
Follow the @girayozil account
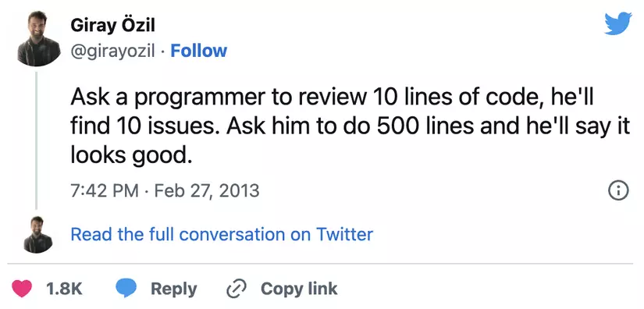pyautogui.click(x=198, y=51)
